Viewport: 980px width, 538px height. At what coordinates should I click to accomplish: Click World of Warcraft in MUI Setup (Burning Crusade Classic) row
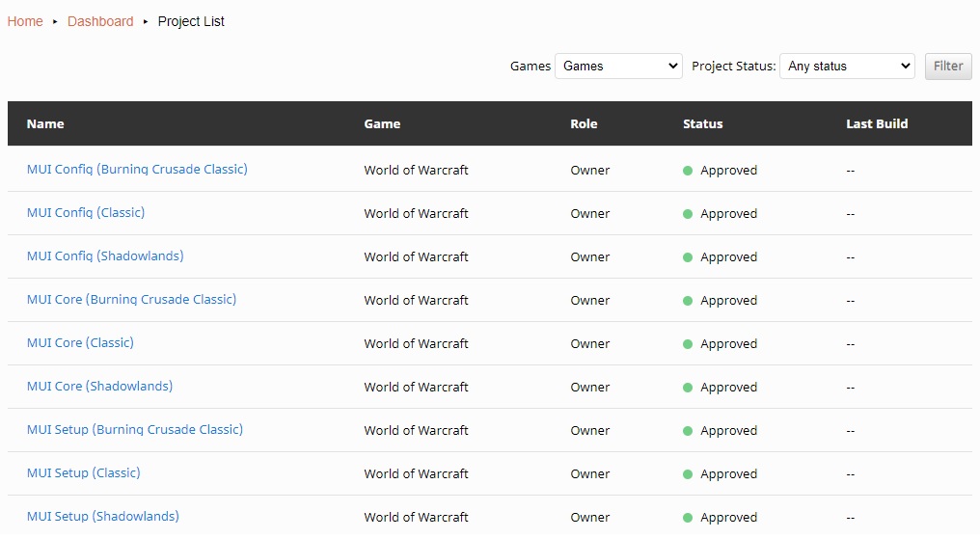coord(417,431)
